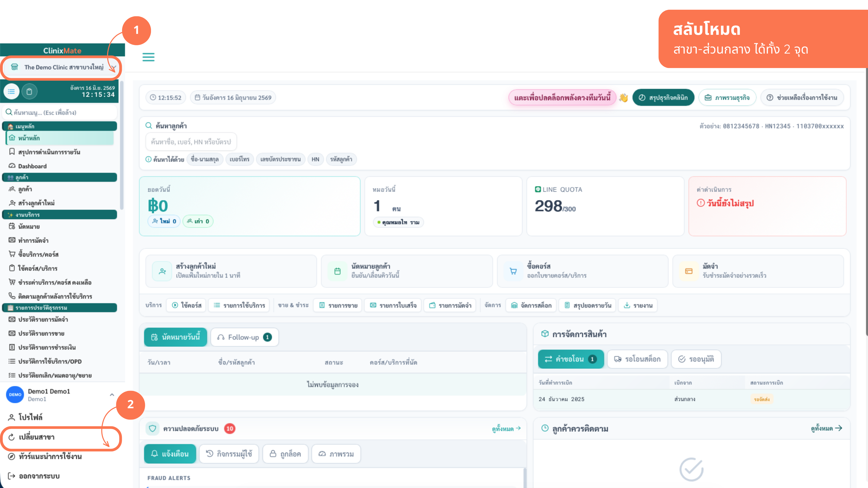Click จัดการสต็อก shortcut button
The image size is (868, 488).
click(531, 305)
